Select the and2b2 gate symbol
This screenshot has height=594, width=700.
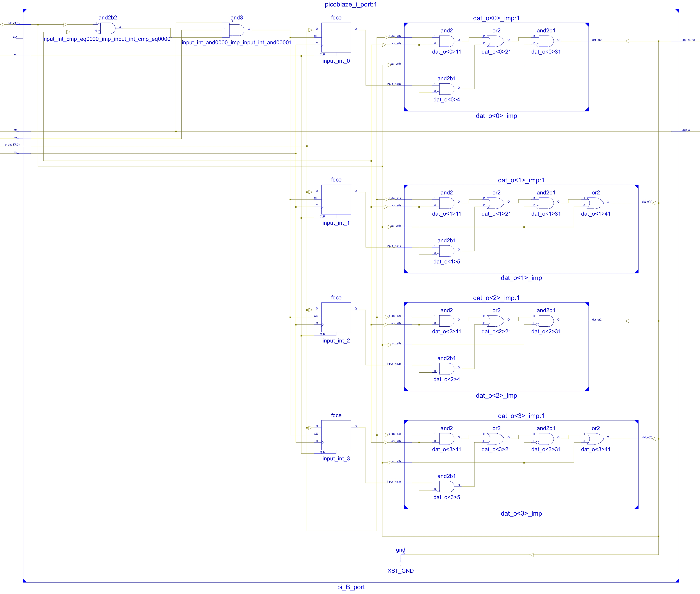click(x=108, y=28)
